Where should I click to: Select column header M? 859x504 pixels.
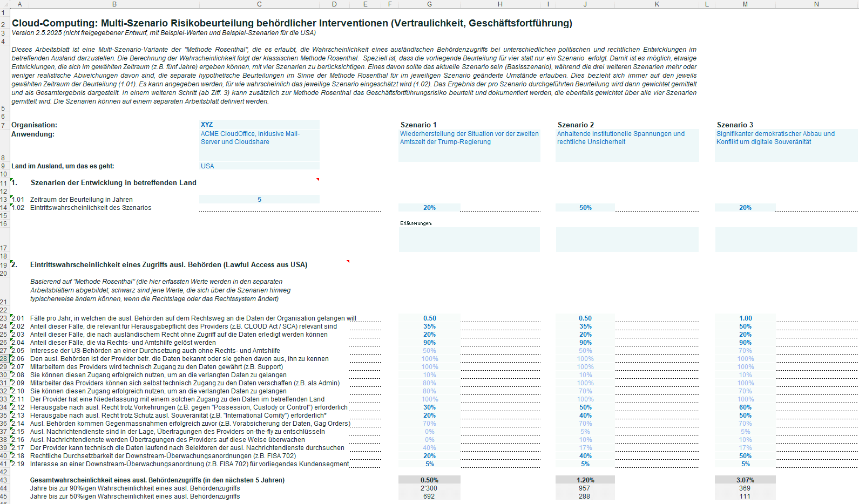tap(745, 4)
